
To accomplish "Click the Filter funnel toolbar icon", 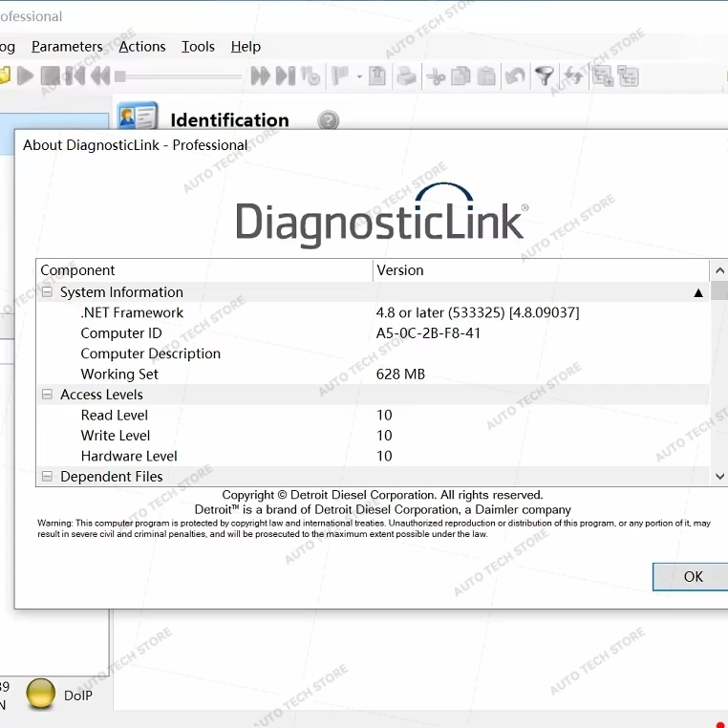I will click(545, 76).
